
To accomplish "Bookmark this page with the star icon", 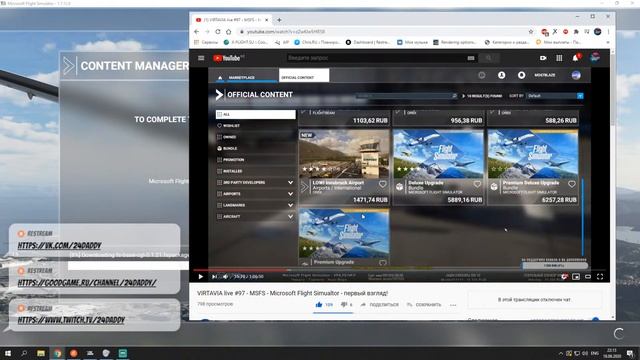I will click(531, 31).
